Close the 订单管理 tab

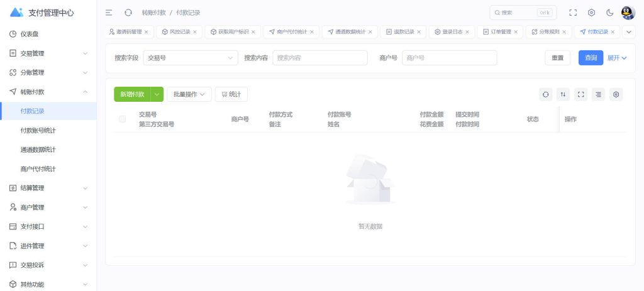(516, 32)
